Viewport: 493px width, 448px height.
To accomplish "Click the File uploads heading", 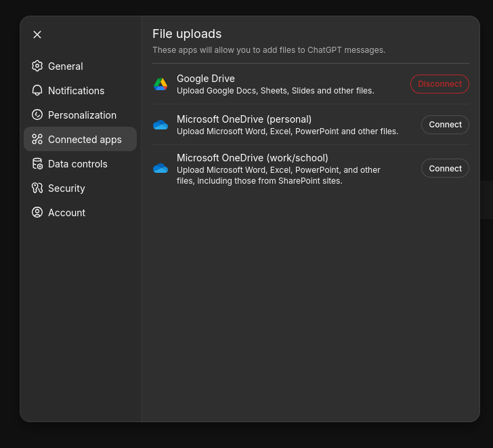I will coord(187,34).
